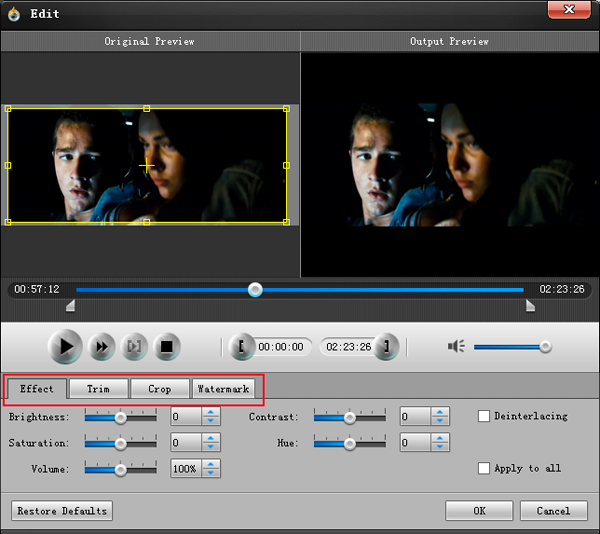Decrease Saturation with down arrow
The height and width of the screenshot is (534, 600).
pyautogui.click(x=211, y=447)
